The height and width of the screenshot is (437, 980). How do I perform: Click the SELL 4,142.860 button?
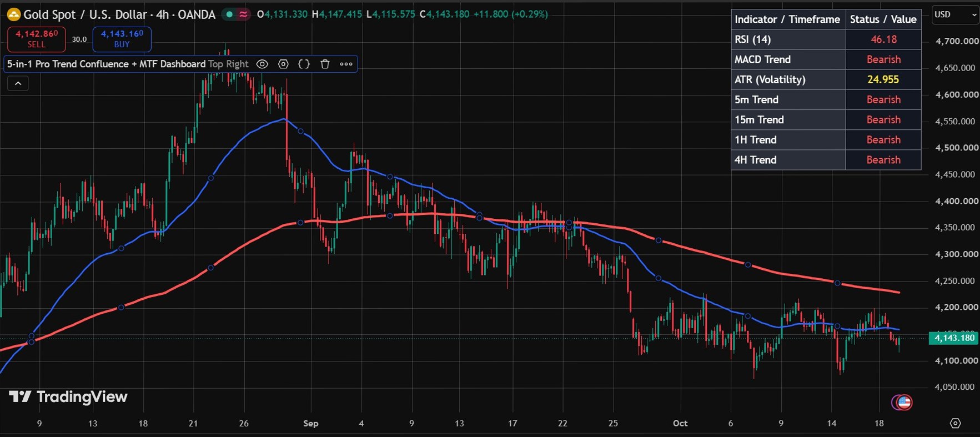(37, 39)
